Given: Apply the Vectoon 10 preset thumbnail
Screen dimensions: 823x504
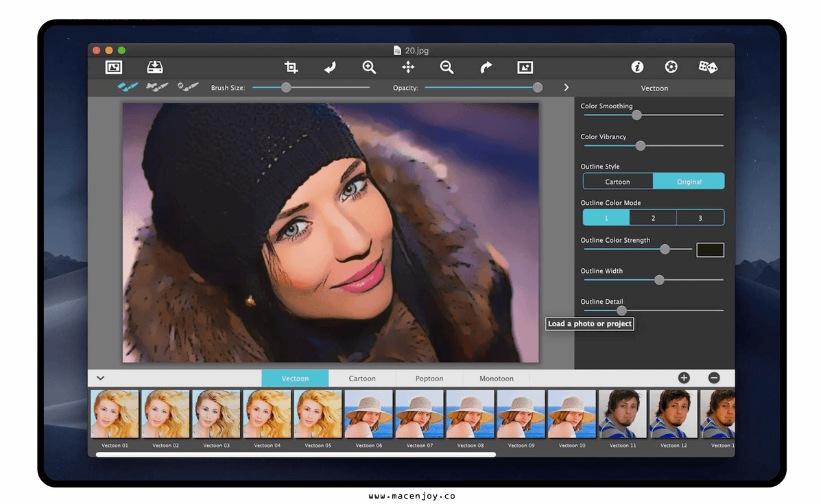Looking at the screenshot, I should tap(572, 414).
